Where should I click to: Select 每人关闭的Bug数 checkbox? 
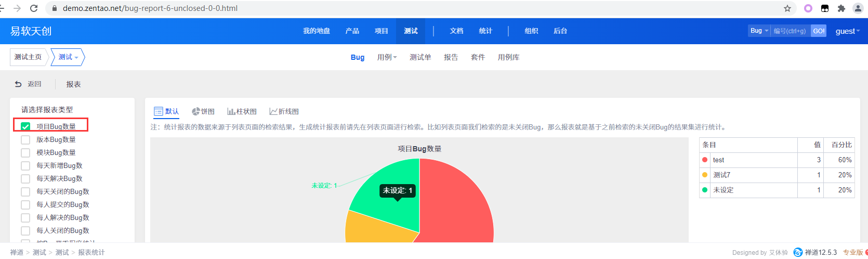click(25, 230)
